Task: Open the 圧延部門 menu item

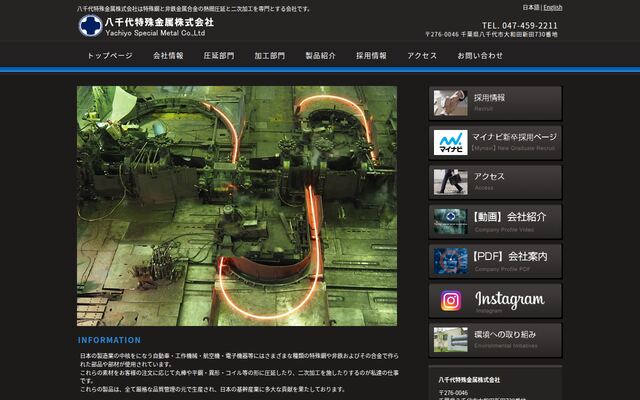Action: point(219,56)
